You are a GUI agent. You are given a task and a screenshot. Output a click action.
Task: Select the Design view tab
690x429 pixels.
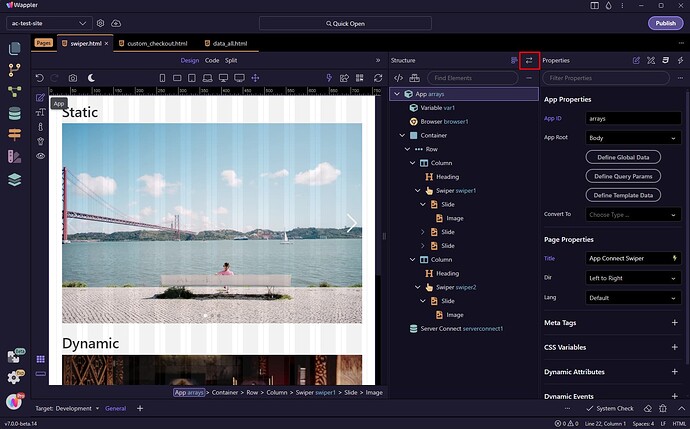click(x=190, y=60)
